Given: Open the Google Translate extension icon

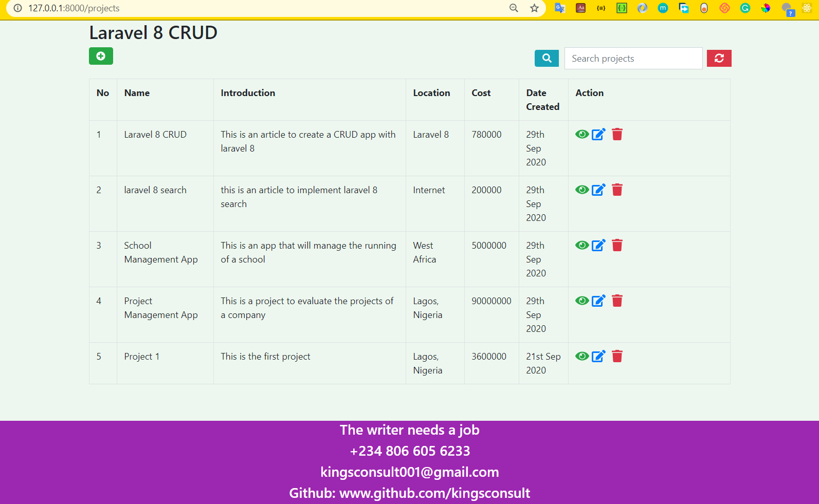Looking at the screenshot, I should pos(560,8).
